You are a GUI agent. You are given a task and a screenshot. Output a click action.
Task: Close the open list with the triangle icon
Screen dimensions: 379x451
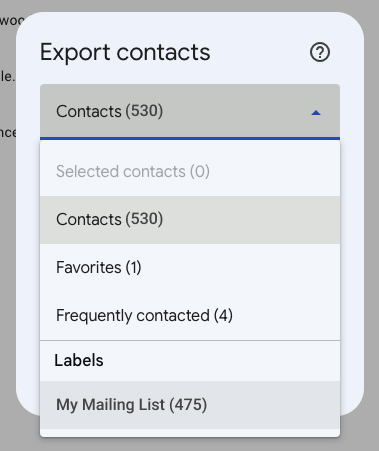[x=316, y=113]
